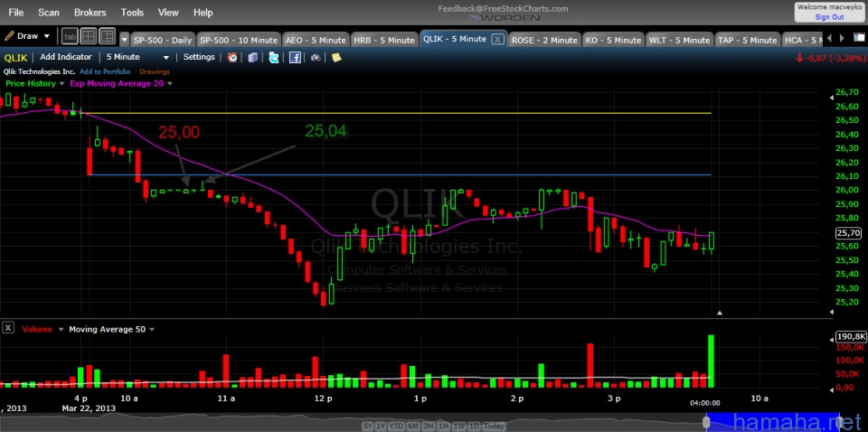Grab the left handle of range slider
The image size is (868, 432).
pos(706,422)
